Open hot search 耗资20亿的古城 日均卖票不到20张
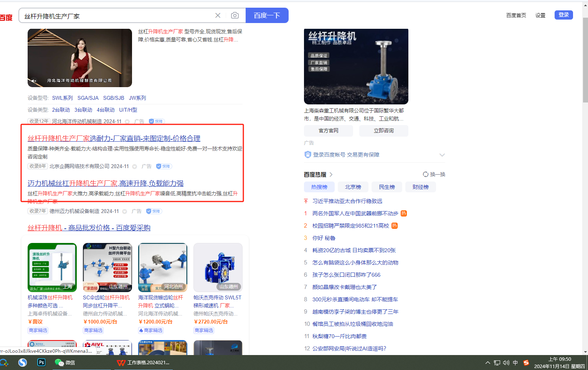 [x=354, y=250]
